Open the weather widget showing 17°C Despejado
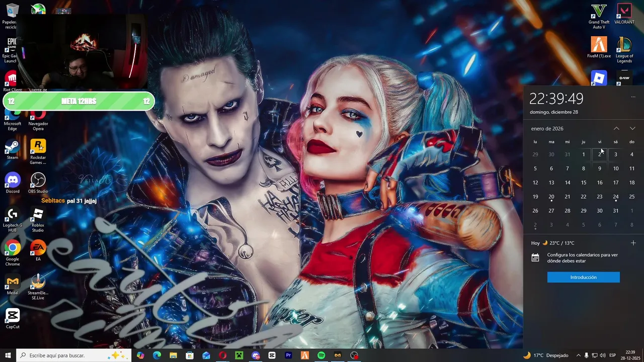 tap(546, 355)
